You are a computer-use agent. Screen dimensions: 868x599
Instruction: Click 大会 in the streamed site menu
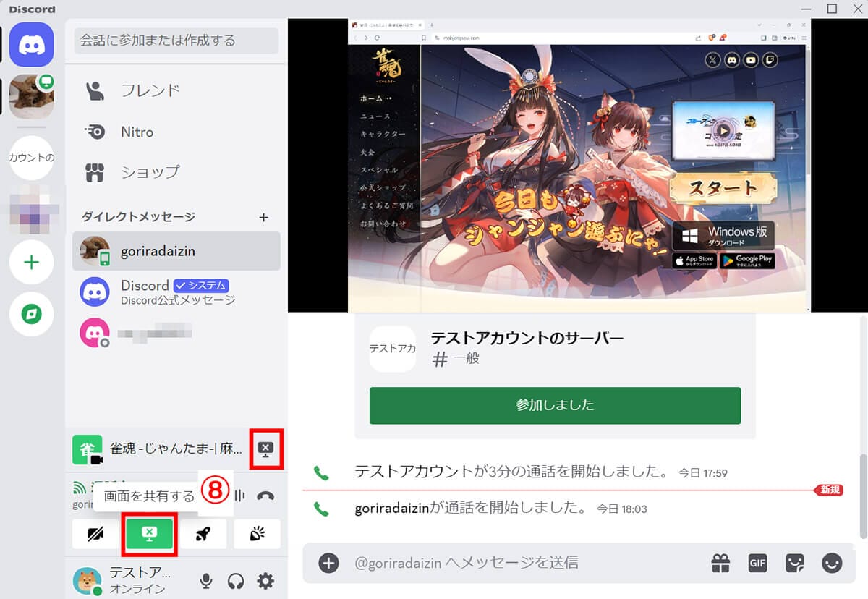(368, 152)
